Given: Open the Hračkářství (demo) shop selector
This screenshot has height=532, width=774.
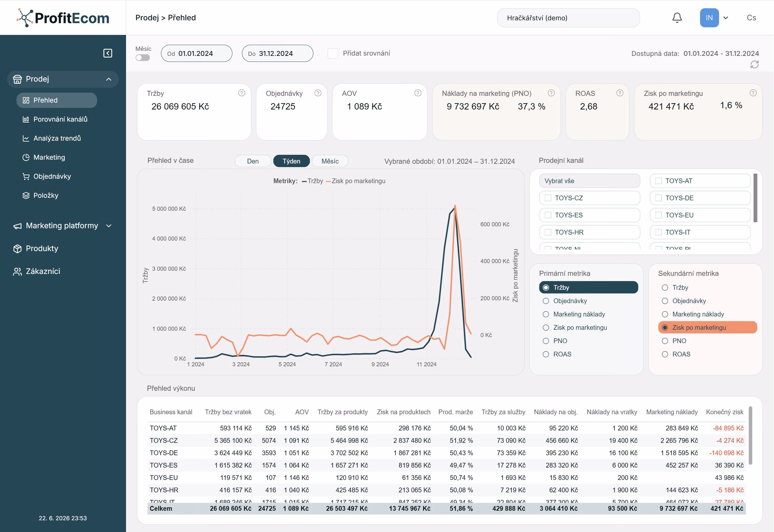Looking at the screenshot, I should tap(568, 18).
